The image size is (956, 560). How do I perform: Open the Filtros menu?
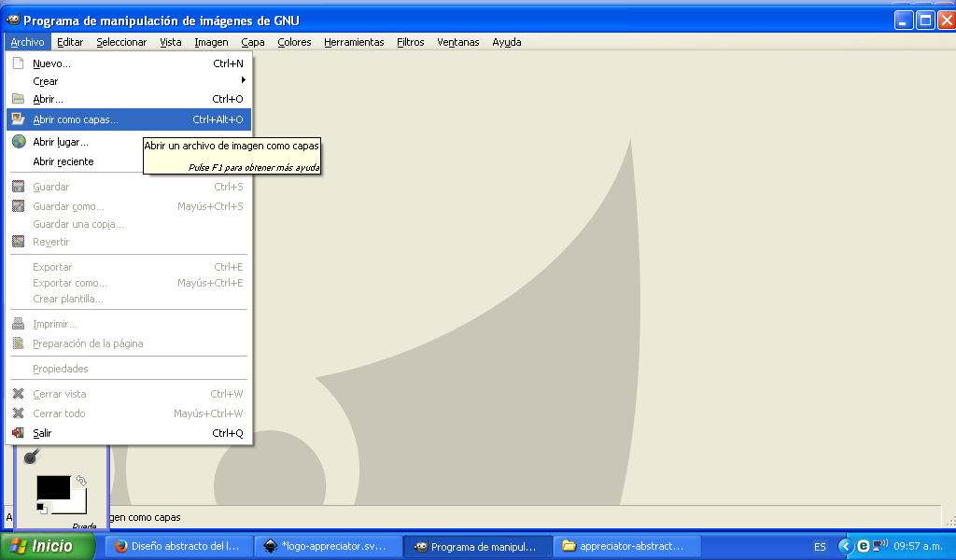[x=411, y=42]
